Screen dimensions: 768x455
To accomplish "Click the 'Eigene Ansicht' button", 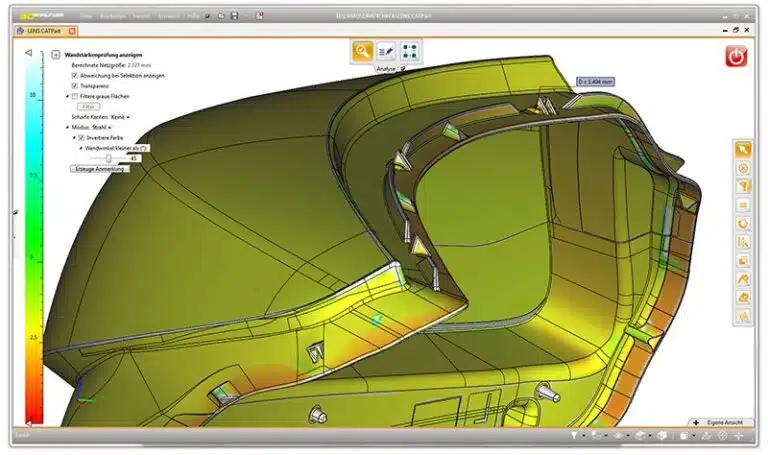I will pos(720,424).
